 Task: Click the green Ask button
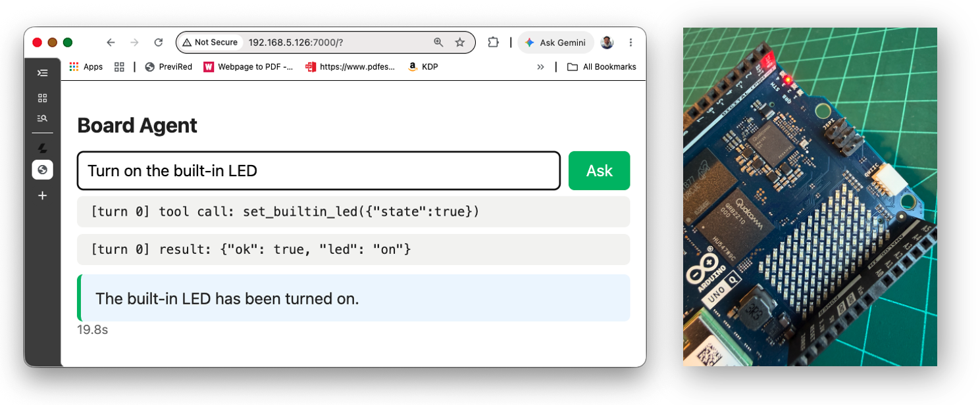pyautogui.click(x=599, y=171)
